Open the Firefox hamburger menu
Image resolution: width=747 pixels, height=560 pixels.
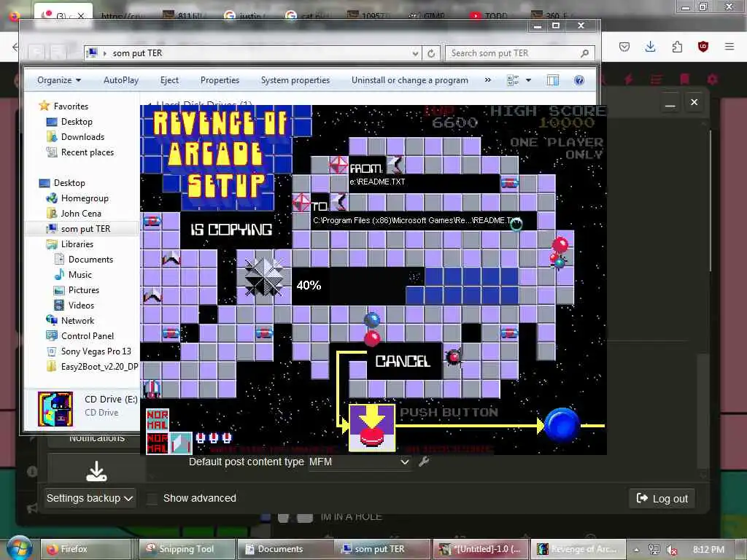point(729,46)
